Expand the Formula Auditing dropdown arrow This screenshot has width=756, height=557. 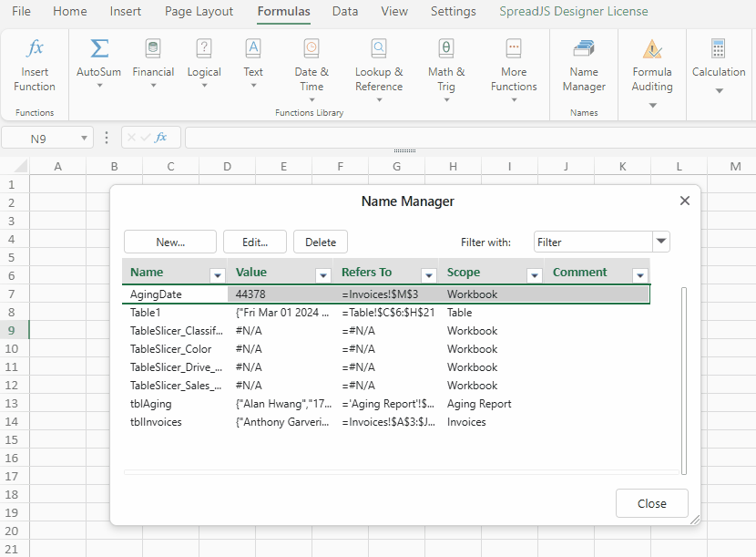652,105
